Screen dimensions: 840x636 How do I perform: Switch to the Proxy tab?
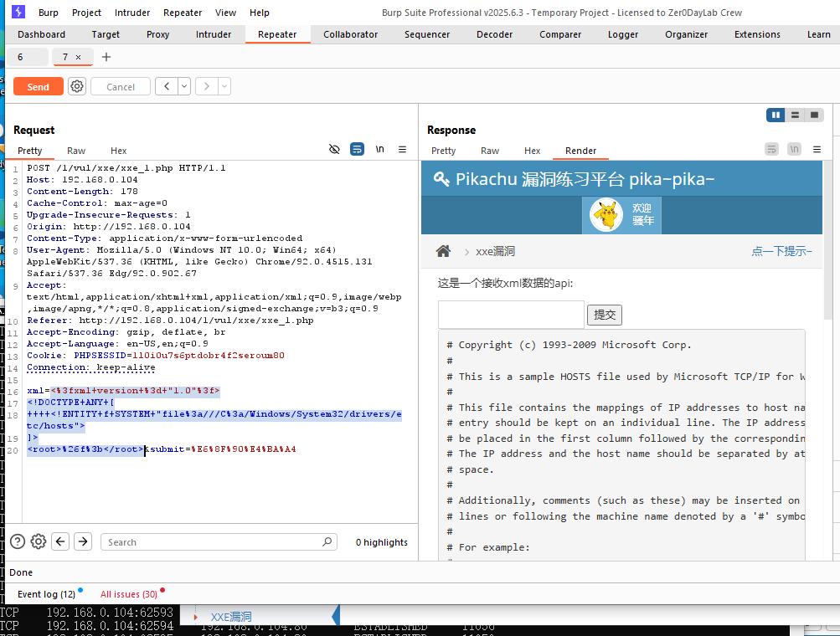tap(158, 34)
